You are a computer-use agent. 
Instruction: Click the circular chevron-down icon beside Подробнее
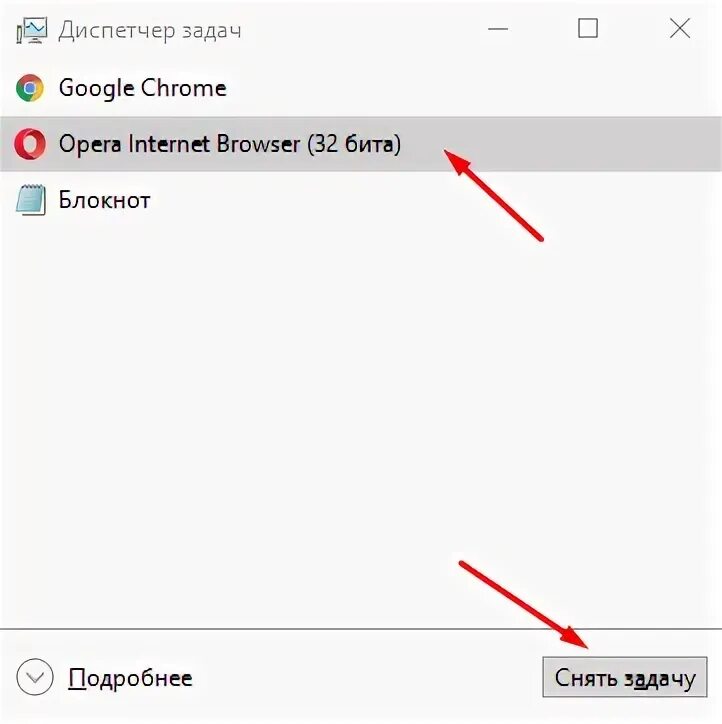[x=35, y=677]
